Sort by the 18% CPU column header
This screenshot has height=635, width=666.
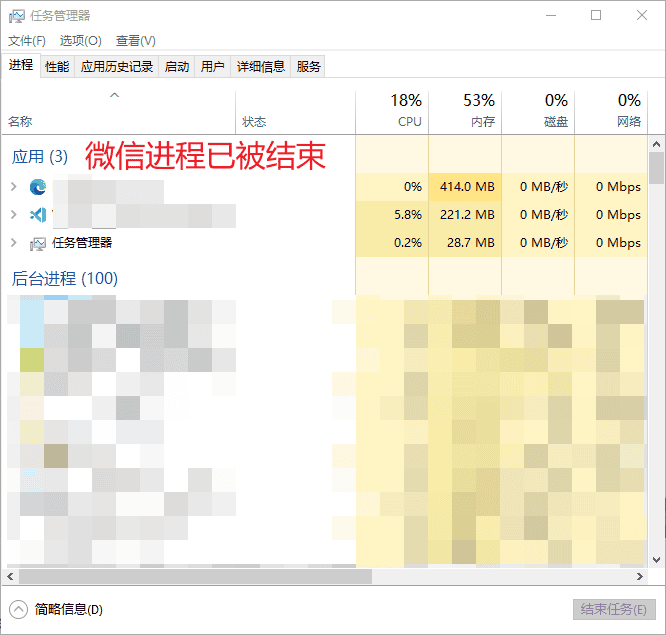(392, 113)
